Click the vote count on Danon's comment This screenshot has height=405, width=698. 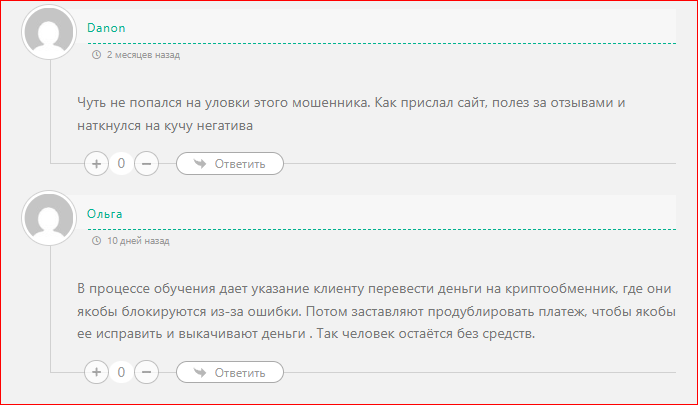click(121, 163)
